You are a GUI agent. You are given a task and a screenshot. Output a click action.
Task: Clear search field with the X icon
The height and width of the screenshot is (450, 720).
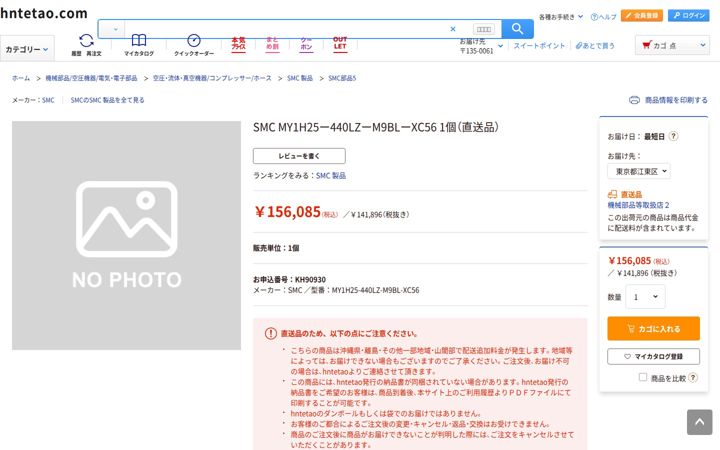(453, 29)
